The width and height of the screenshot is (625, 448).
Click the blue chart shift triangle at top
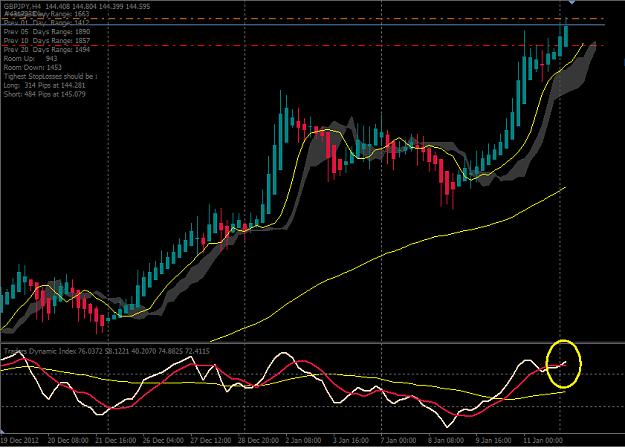click(572, 2)
